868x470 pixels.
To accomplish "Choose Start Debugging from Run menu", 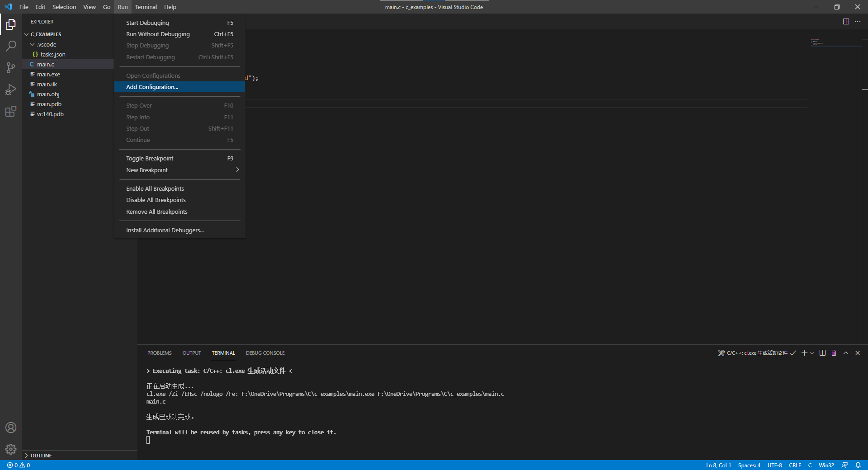I will pos(180,23).
